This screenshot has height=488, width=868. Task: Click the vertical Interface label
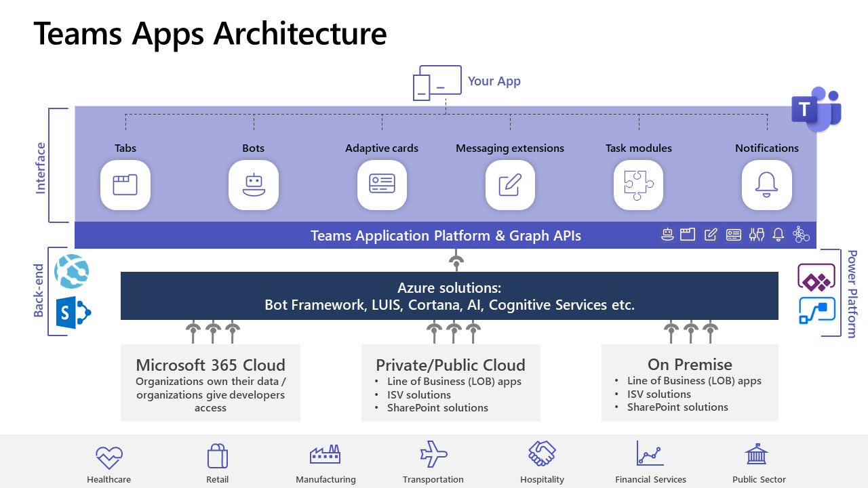pos(41,167)
